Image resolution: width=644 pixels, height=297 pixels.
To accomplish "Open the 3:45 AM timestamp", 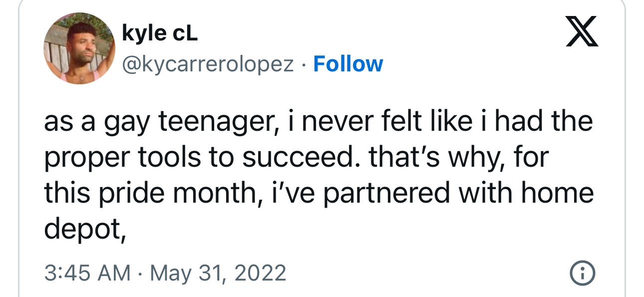I will coord(87,273).
